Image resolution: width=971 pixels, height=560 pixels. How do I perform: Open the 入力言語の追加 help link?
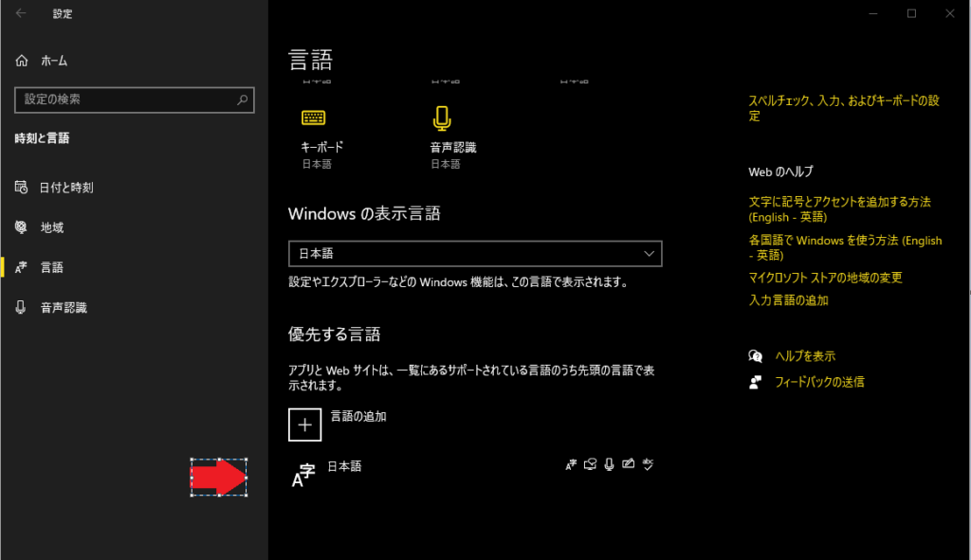[x=788, y=300]
